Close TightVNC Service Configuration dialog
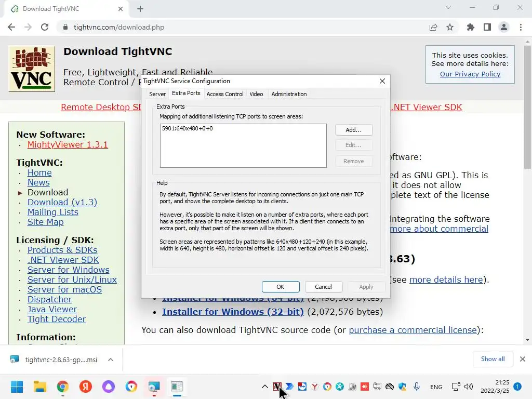 tap(382, 81)
